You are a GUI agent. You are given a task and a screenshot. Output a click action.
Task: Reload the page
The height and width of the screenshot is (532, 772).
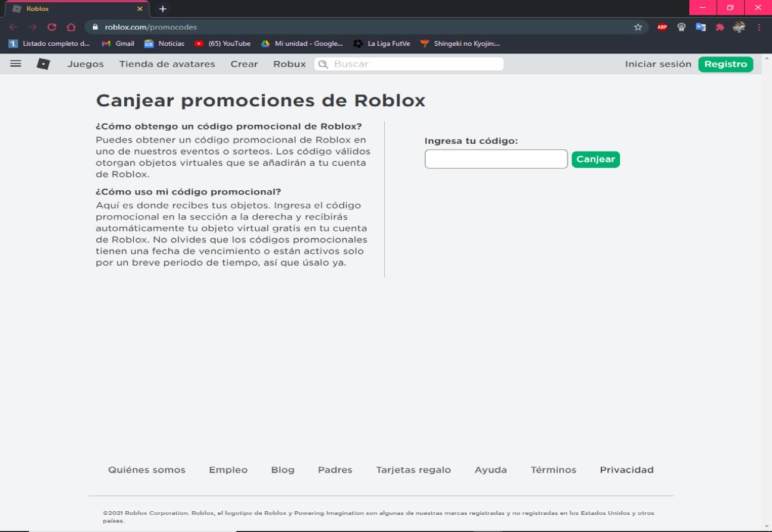[x=52, y=27]
